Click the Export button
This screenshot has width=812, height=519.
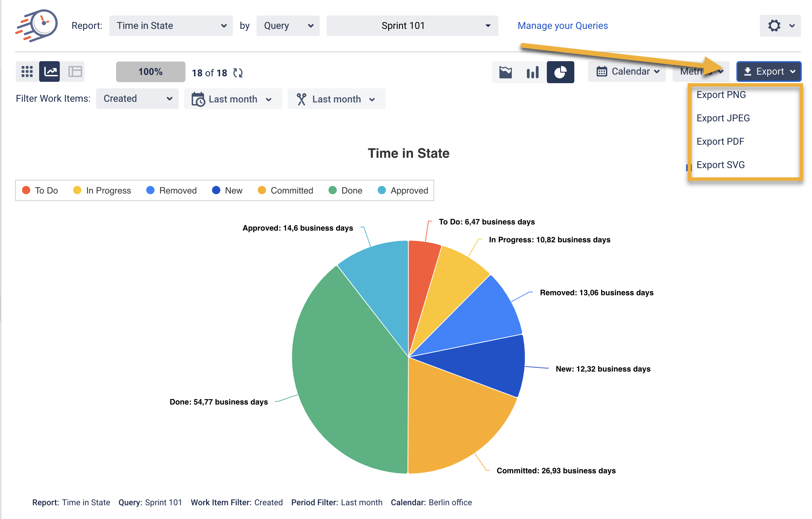click(769, 71)
